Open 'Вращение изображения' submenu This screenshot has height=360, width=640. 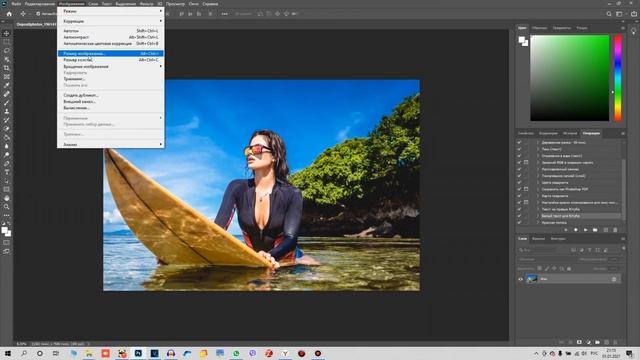pyautogui.click(x=111, y=66)
